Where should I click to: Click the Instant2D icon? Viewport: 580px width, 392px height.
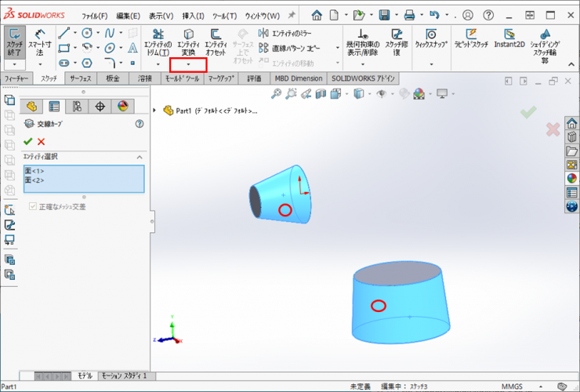click(x=509, y=39)
